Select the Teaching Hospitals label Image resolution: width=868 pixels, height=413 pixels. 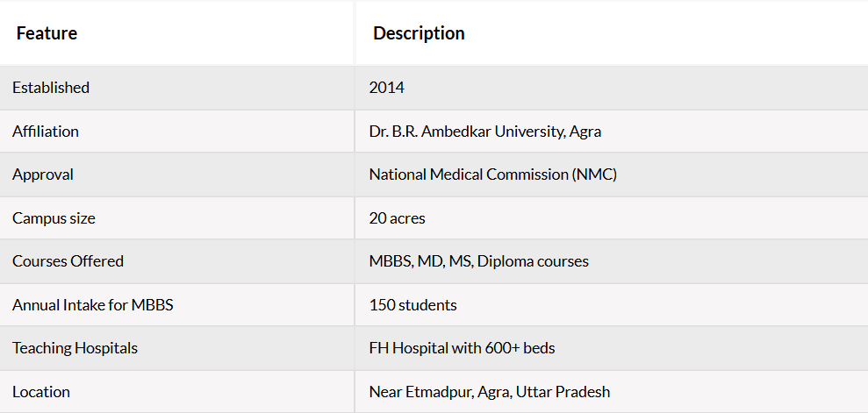click(x=75, y=348)
